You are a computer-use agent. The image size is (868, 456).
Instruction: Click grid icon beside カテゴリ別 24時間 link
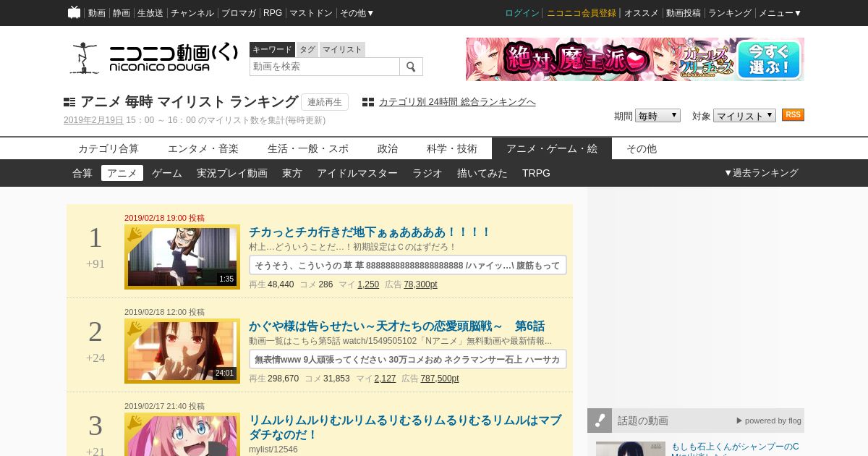pos(368,102)
